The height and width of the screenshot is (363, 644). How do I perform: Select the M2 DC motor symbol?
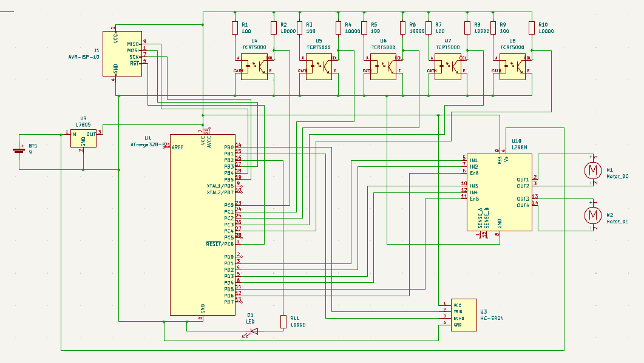[x=591, y=215]
